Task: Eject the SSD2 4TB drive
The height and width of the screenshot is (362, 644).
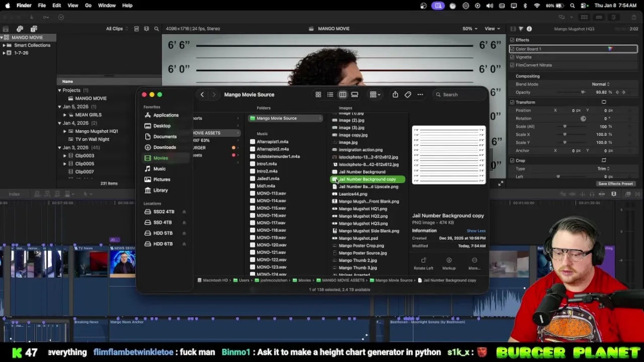Action: pyautogui.click(x=184, y=212)
